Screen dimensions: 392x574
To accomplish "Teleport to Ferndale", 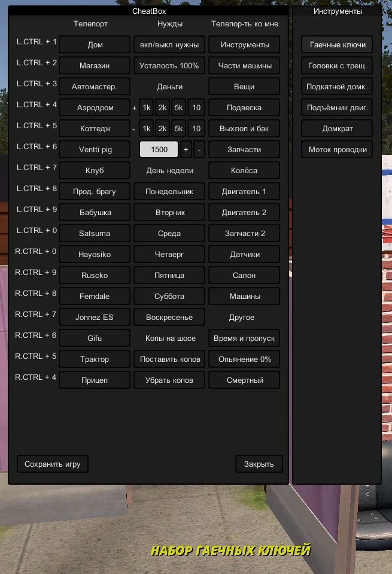I will tap(95, 296).
